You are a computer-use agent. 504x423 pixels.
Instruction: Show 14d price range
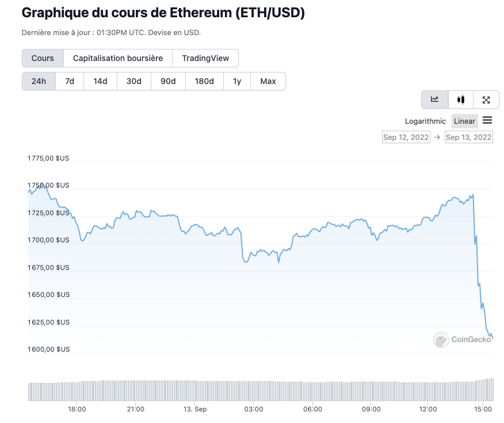click(100, 81)
